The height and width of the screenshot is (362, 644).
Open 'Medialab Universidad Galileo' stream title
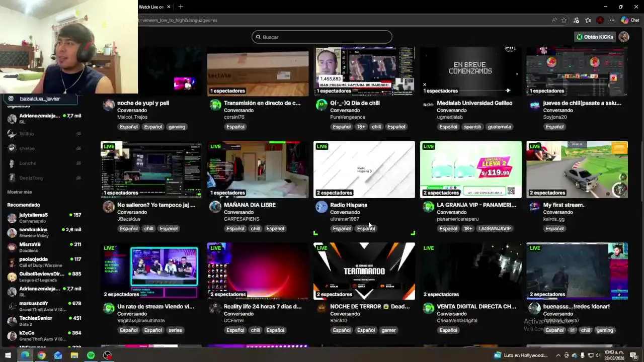[474, 103]
